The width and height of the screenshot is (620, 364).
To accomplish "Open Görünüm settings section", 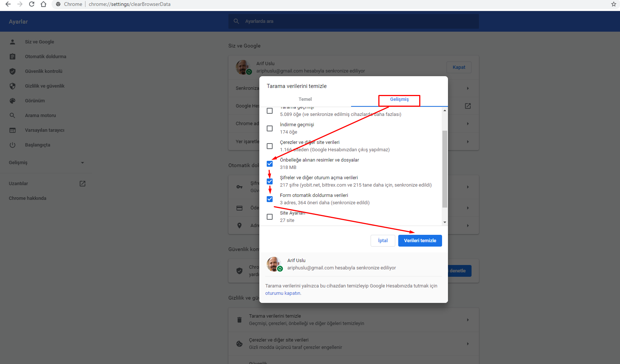I will pos(35,101).
